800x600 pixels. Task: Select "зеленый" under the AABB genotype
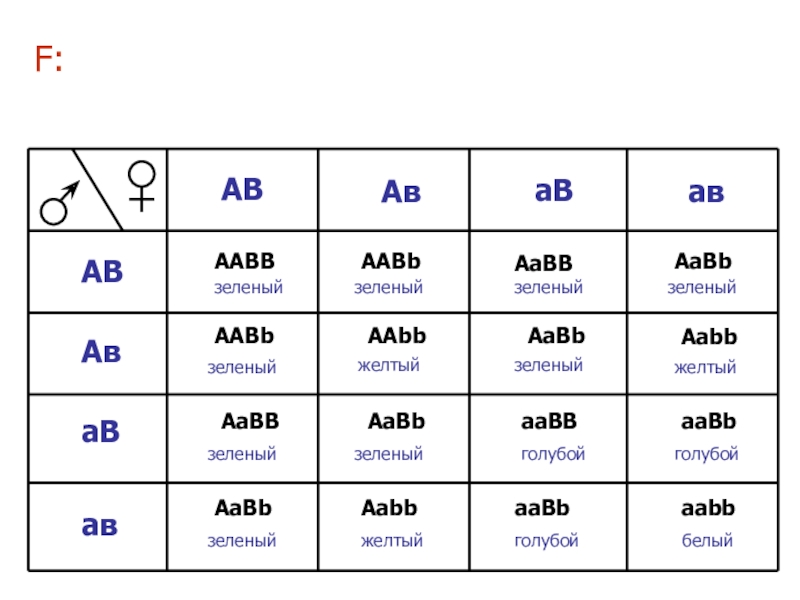point(249,288)
